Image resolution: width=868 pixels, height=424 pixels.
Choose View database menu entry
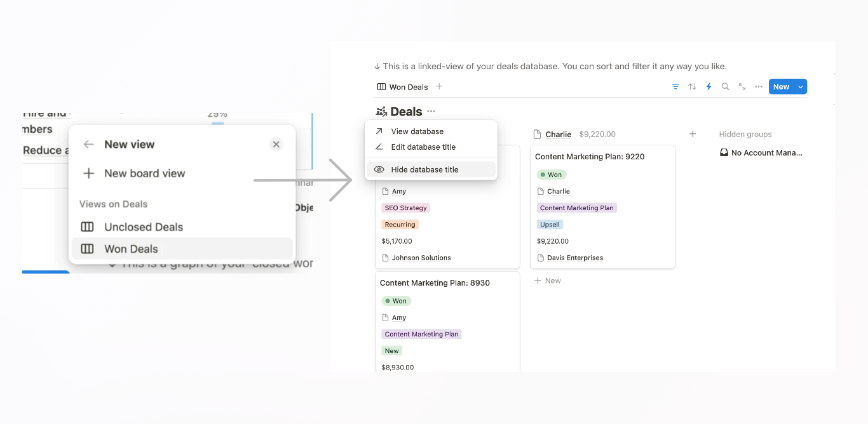pyautogui.click(x=431, y=131)
